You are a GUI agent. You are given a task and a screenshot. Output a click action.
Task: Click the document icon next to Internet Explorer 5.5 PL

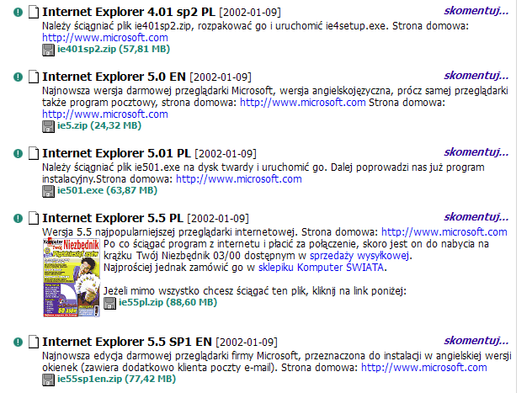34,218
